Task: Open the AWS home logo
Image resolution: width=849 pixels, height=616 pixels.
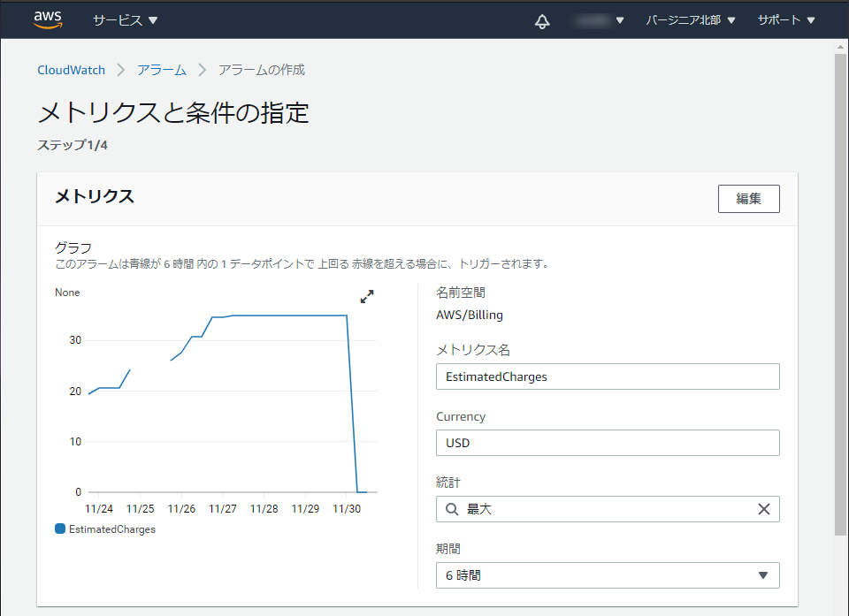Action: (x=48, y=19)
